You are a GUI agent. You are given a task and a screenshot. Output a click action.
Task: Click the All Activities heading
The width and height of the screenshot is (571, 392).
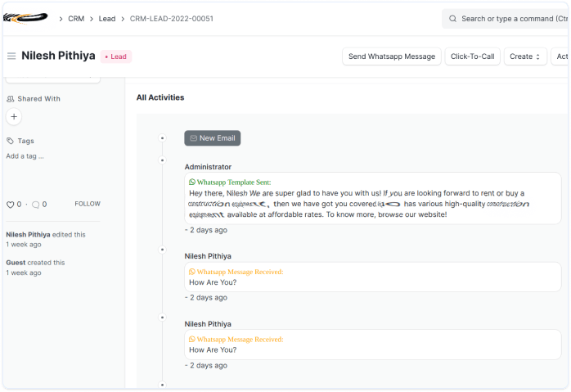(x=160, y=97)
